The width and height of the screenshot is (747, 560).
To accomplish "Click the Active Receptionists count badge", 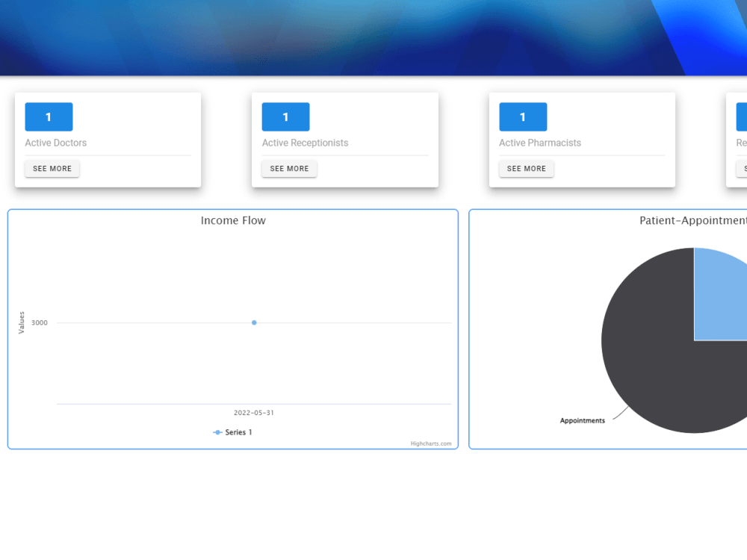I will (286, 116).
